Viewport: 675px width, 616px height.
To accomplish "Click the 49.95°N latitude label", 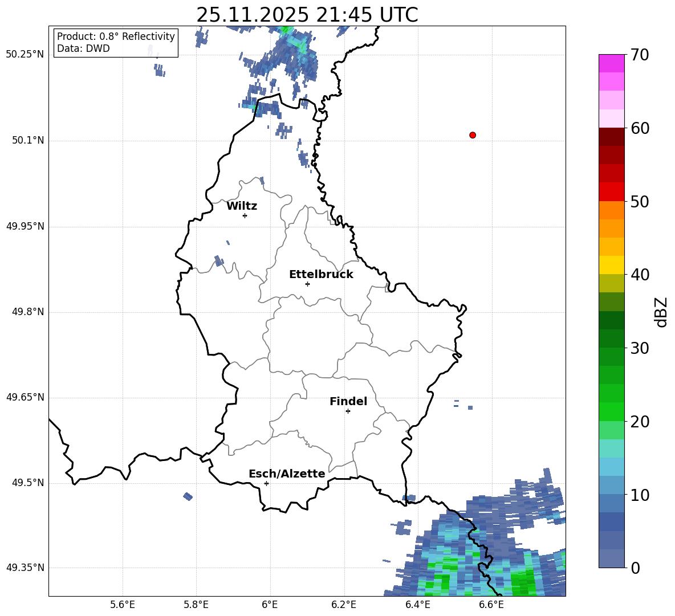I will [25, 226].
